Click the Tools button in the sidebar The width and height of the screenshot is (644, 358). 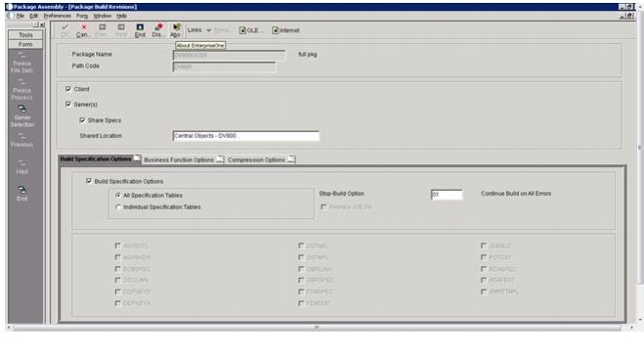(25, 35)
